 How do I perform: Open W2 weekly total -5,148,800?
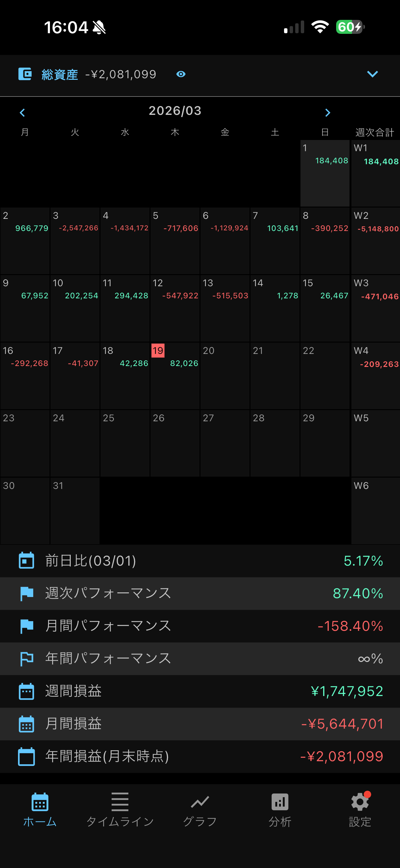(x=376, y=241)
